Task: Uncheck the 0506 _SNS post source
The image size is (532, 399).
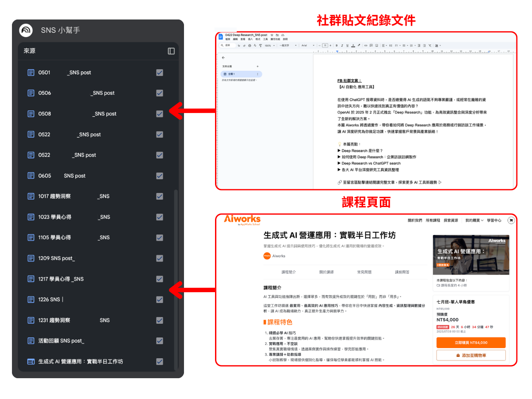Action: [x=160, y=93]
